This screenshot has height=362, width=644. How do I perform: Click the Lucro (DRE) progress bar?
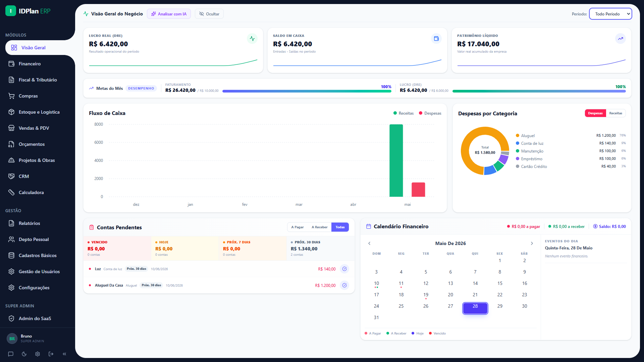(539, 91)
